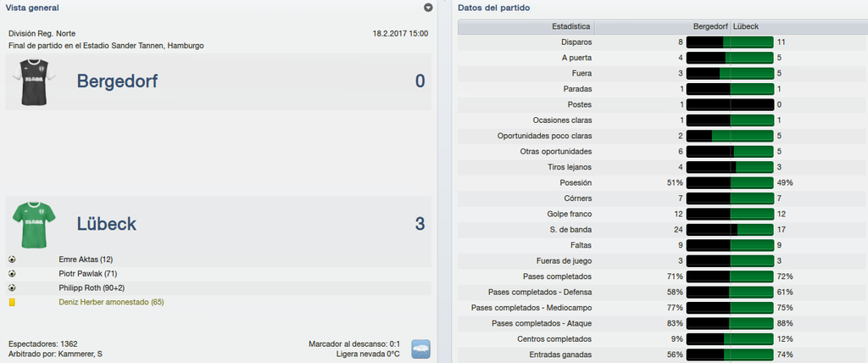
Task: Open the Vista general dropdown arrow
Action: pyautogui.click(x=428, y=8)
